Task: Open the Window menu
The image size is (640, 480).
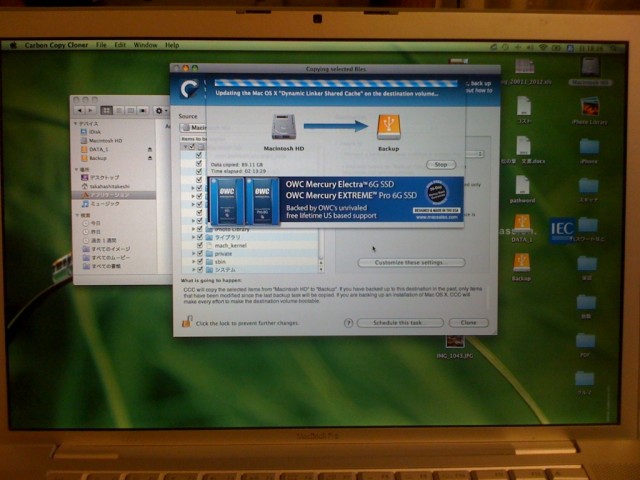Action: pos(145,45)
